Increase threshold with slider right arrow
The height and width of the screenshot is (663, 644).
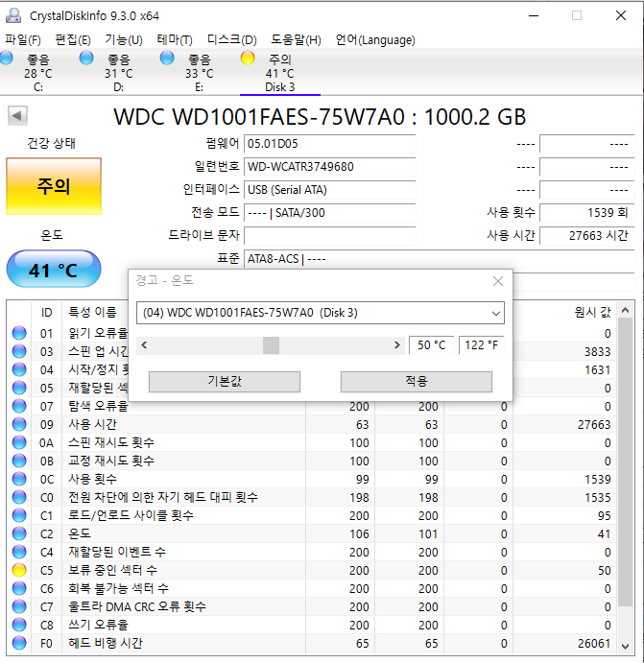(x=396, y=345)
